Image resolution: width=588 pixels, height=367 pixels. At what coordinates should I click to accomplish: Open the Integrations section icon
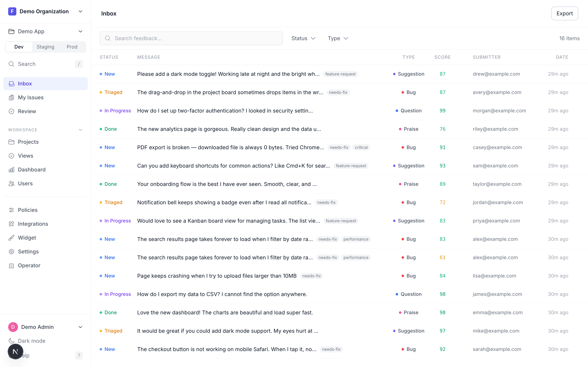point(12,223)
